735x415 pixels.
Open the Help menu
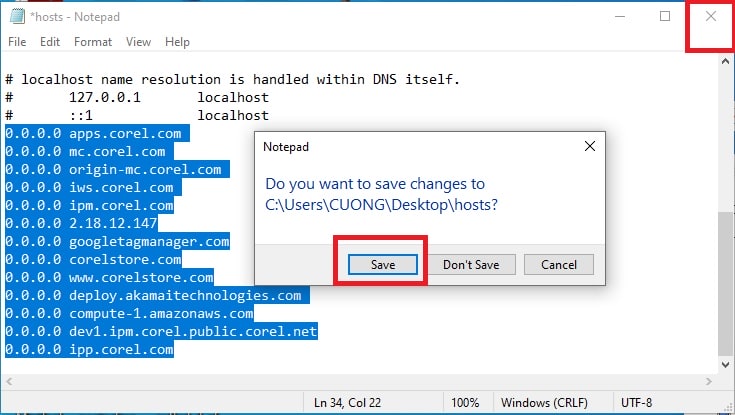[177, 42]
